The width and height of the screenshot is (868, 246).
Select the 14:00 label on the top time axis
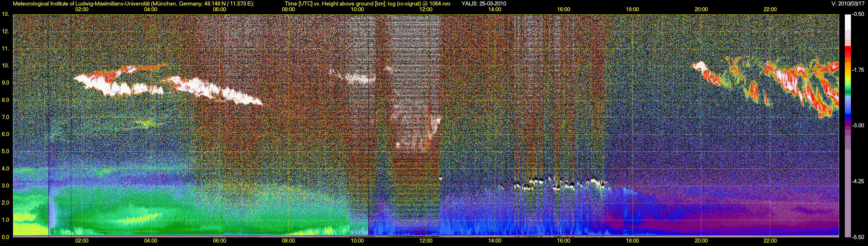(495, 10)
